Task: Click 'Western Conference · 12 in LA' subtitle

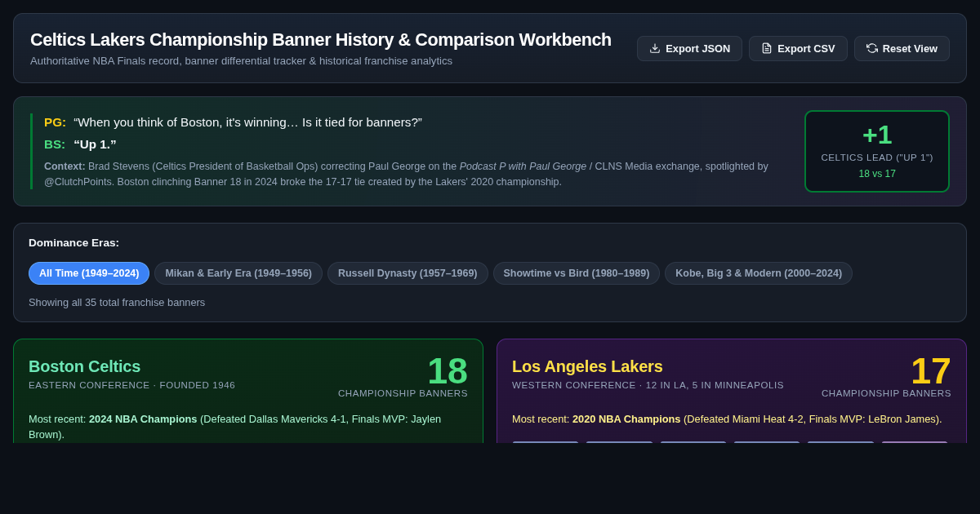Action: pos(648,385)
